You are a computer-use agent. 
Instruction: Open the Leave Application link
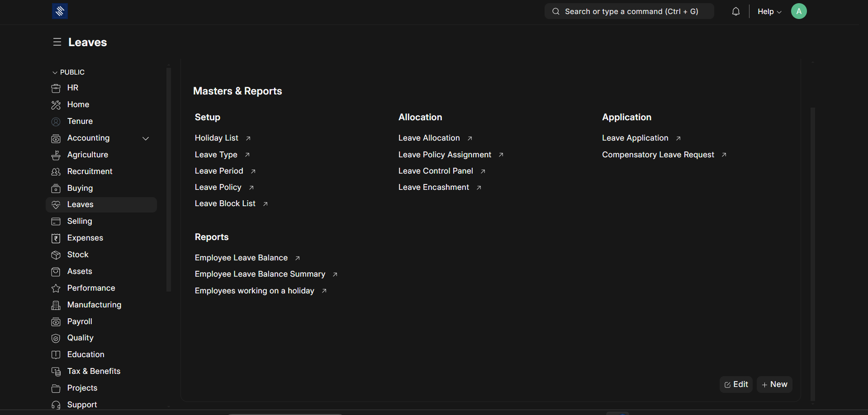[x=635, y=138]
